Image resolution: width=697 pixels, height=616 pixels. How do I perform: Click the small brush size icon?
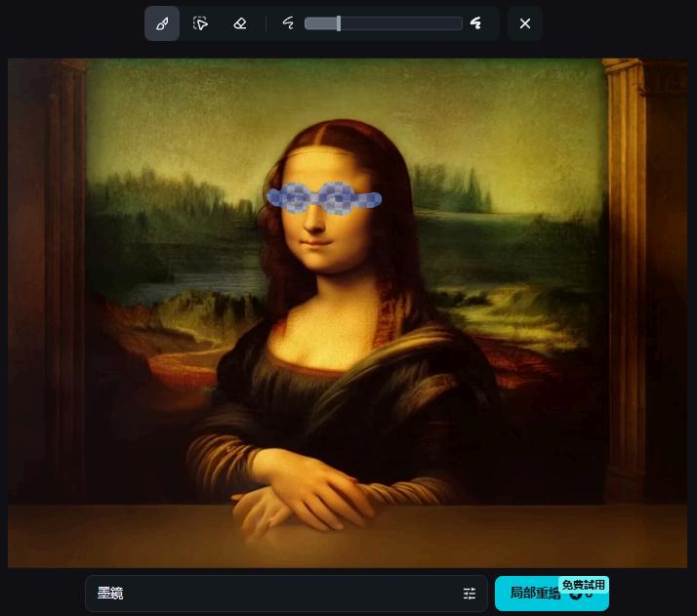289,23
